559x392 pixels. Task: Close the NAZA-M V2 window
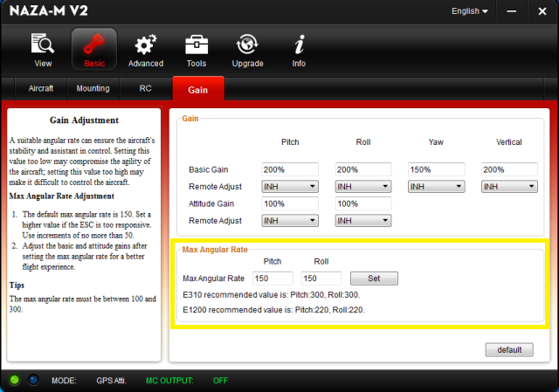tap(542, 11)
